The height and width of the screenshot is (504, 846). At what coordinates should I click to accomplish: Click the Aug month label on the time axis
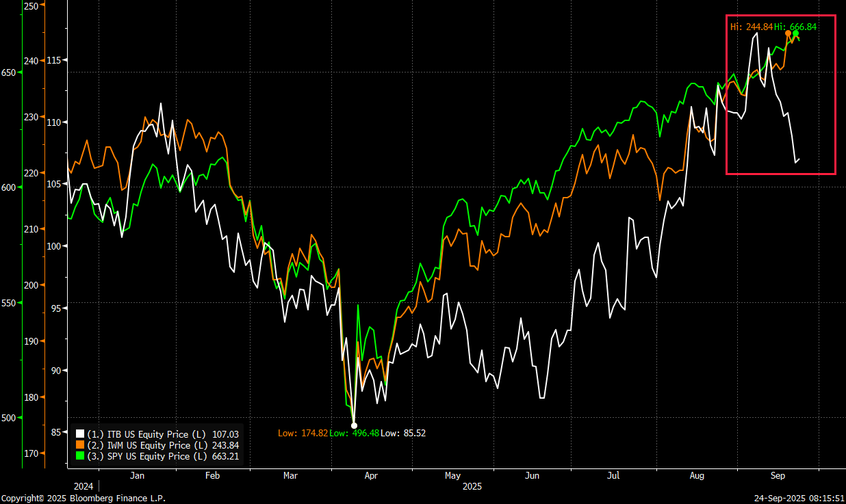697,475
